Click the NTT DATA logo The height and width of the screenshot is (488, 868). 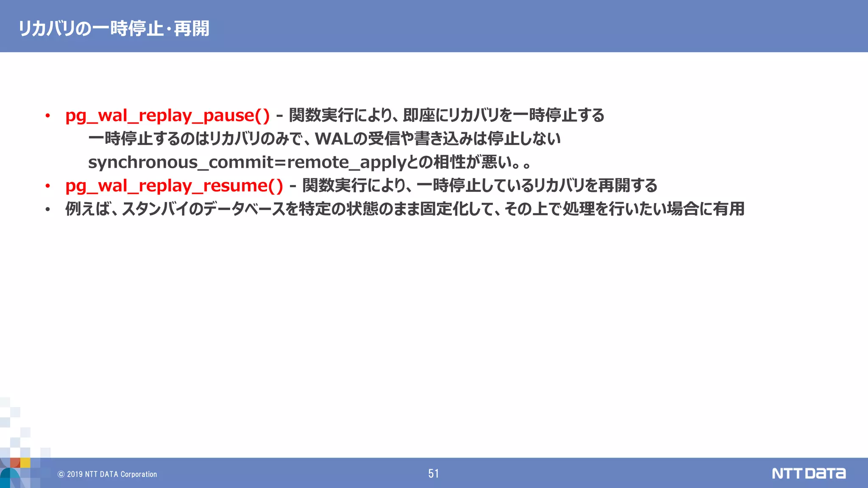tap(809, 473)
